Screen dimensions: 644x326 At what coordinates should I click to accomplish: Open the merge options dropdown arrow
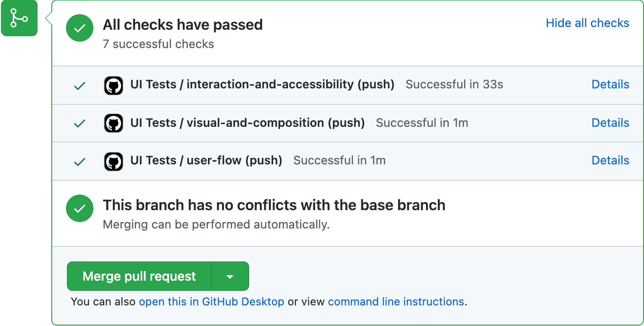coord(230,277)
